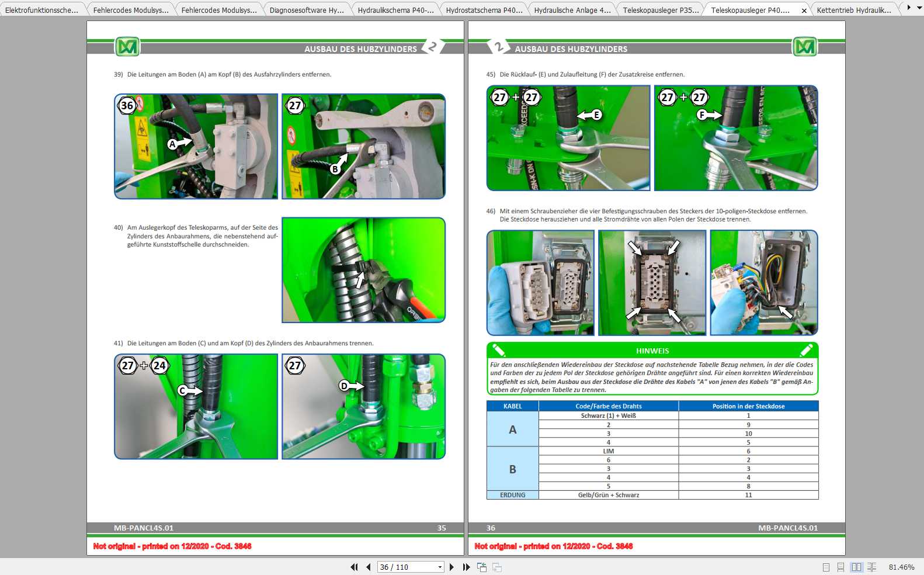The height and width of the screenshot is (575, 924).
Task: Switch to two-page continuous view
Action: click(871, 567)
